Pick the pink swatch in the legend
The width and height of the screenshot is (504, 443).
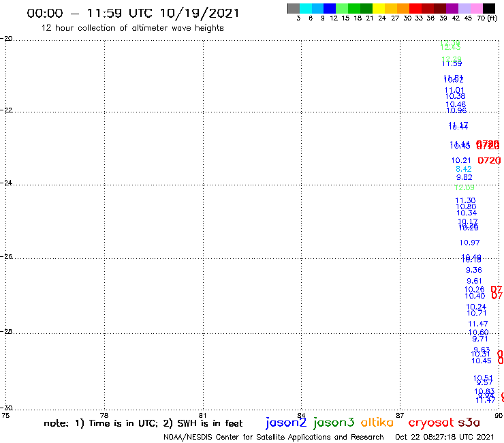click(476, 8)
